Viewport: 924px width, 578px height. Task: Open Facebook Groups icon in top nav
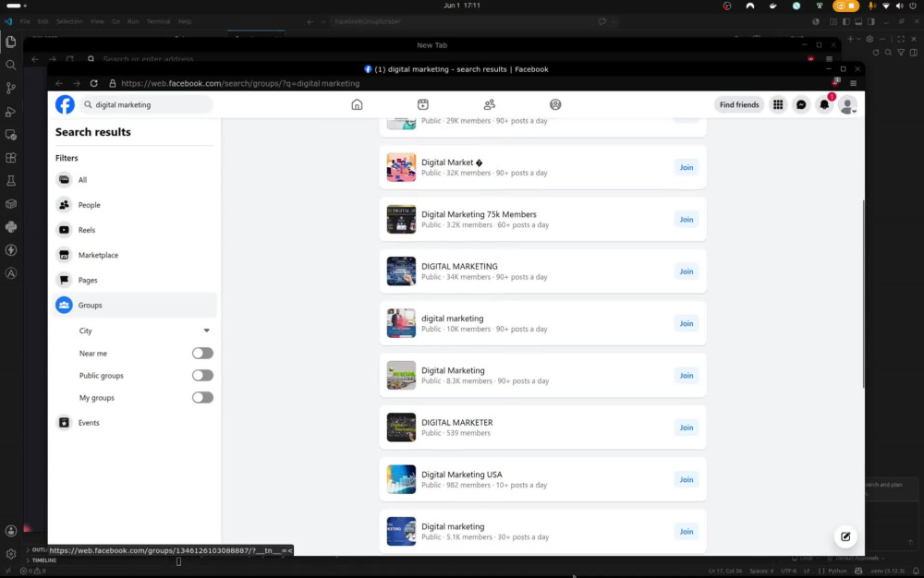coord(555,104)
